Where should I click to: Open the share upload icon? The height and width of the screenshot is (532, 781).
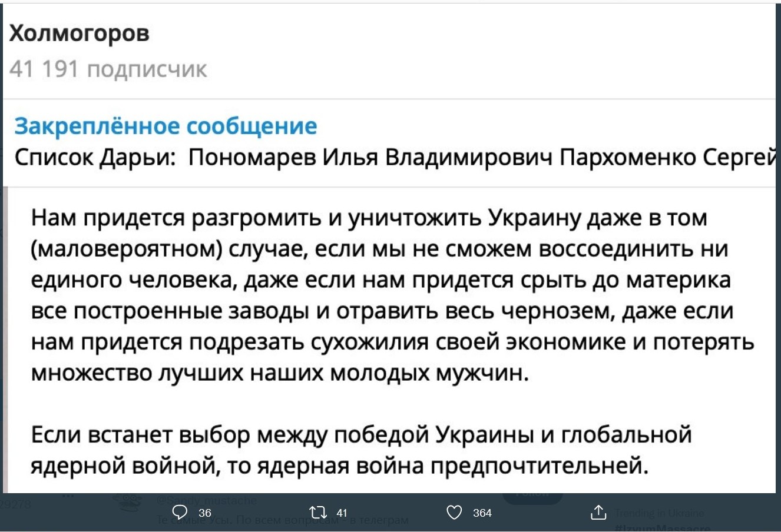click(598, 512)
